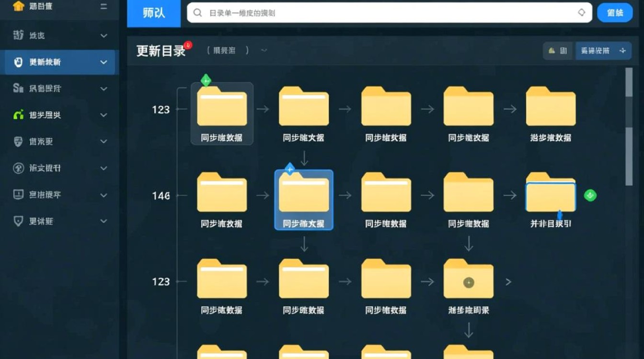
Task: Open the dropdown arrow next to the page title
Action: tap(264, 50)
